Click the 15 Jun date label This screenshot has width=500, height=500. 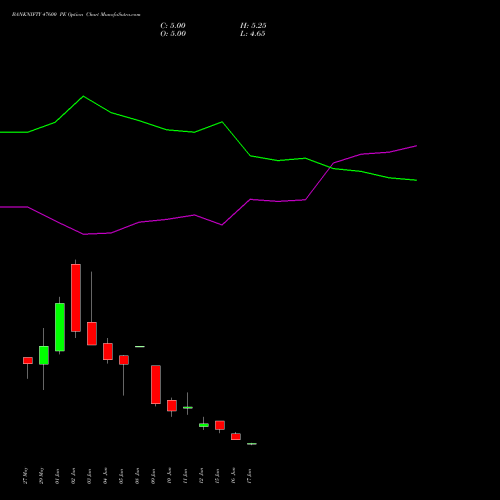click(x=218, y=476)
